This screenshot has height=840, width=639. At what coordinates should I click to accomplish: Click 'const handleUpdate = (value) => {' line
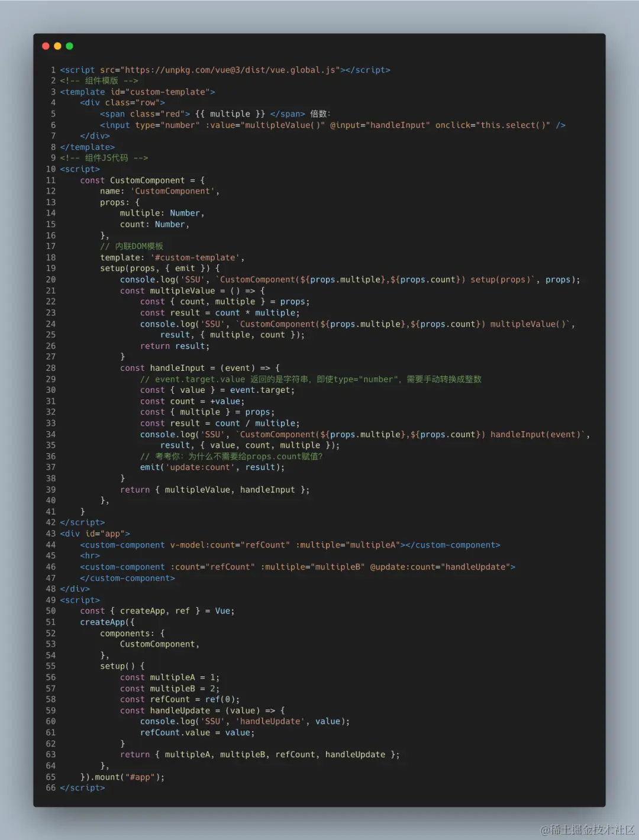(202, 711)
